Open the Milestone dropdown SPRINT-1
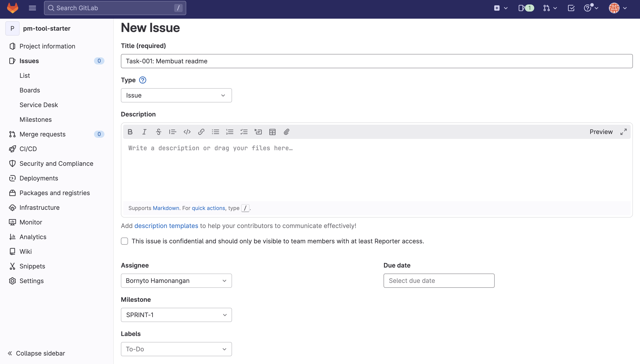Screen dimensions: 640x364 (176, 315)
